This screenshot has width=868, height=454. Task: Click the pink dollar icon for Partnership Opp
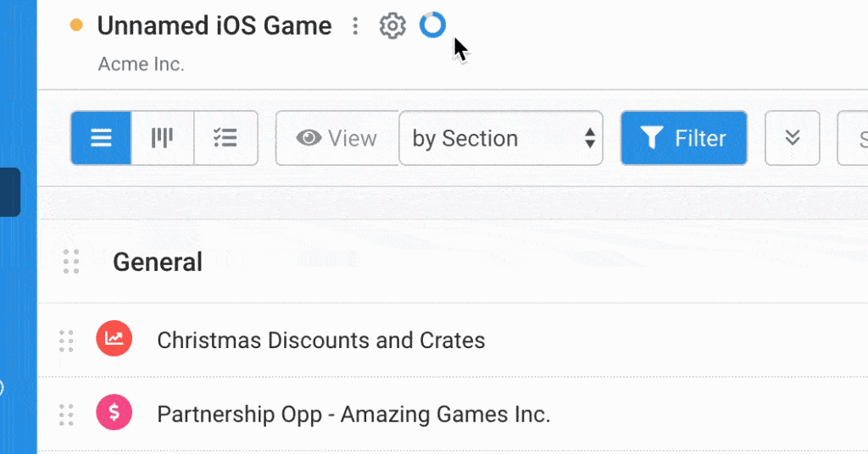click(x=114, y=414)
